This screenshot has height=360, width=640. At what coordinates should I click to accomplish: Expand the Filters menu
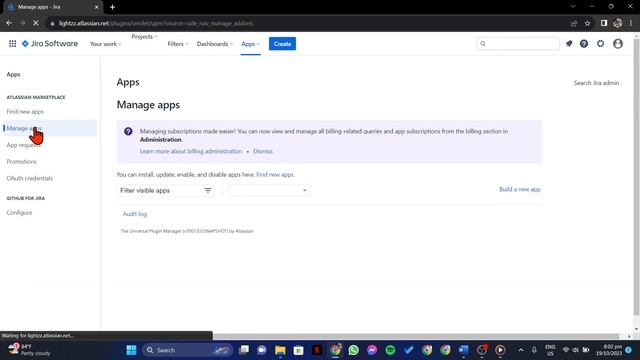(178, 44)
